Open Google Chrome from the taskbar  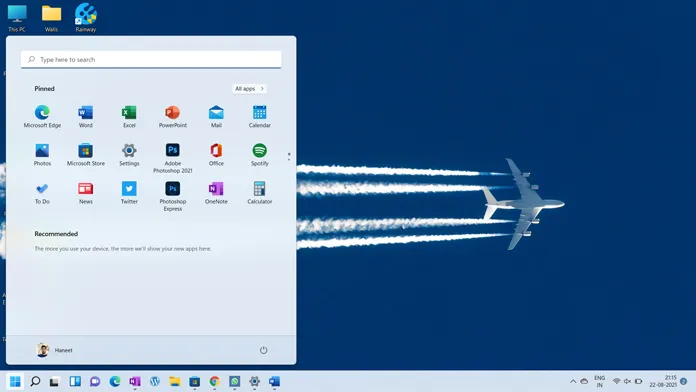pos(214,381)
